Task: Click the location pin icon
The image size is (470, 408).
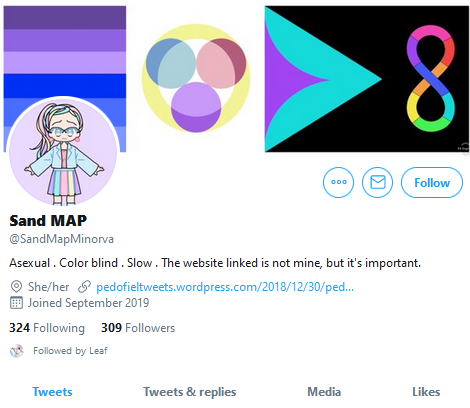Action: pyautogui.click(x=16, y=287)
